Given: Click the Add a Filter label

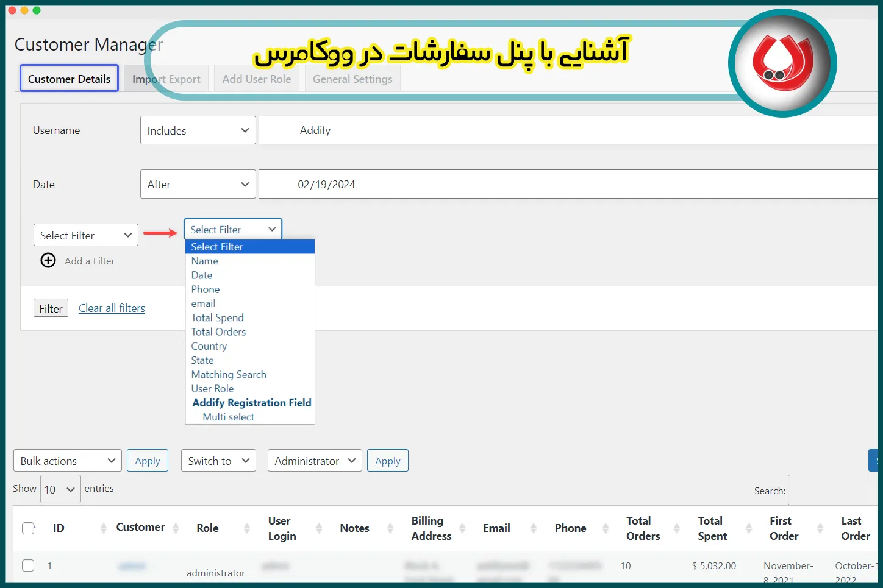Looking at the screenshot, I should pyautogui.click(x=90, y=261).
